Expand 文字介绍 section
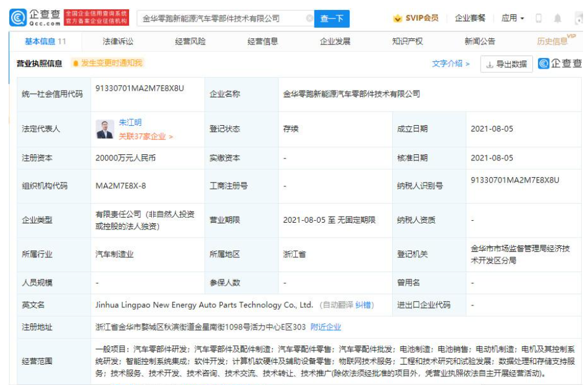The height and width of the screenshot is (385, 588). (451, 64)
